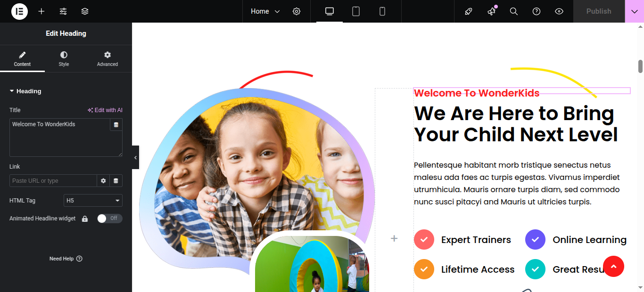Click the rocket upgrade icon
Screen dimensions: 644x292
pos(469,11)
